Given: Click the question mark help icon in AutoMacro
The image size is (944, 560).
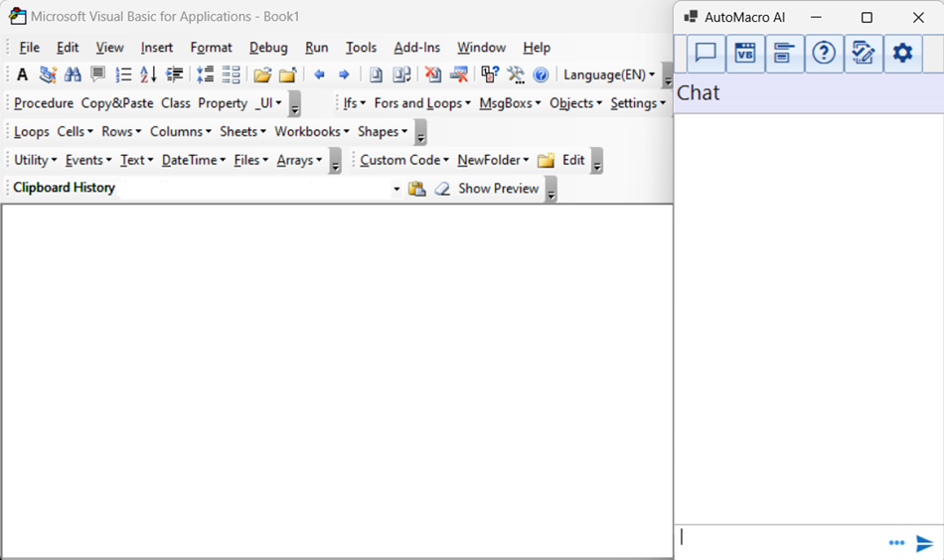Looking at the screenshot, I should [x=824, y=54].
